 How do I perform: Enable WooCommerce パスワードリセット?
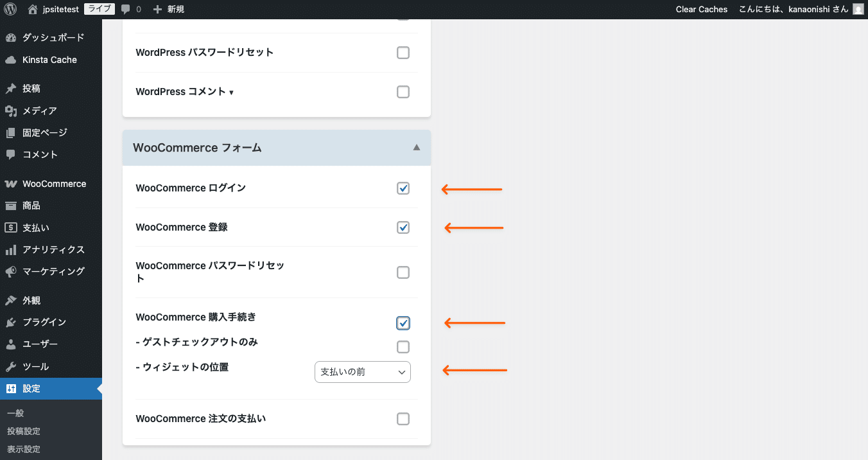tap(403, 272)
